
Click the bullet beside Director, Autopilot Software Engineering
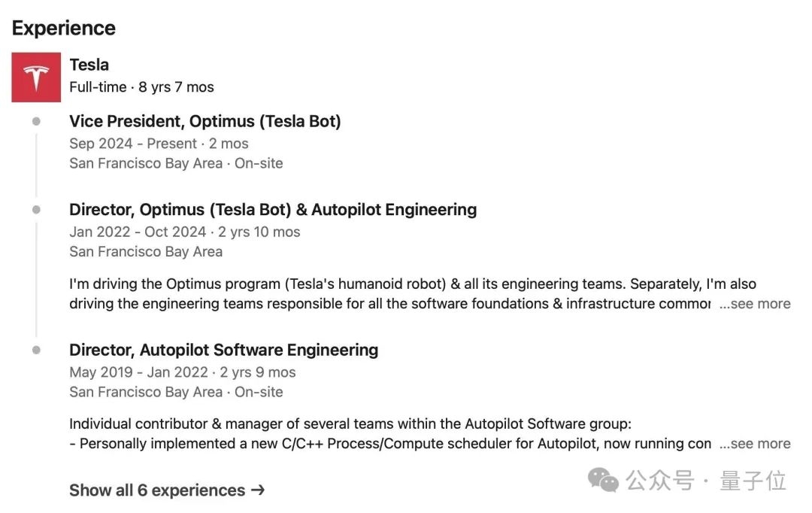[x=36, y=351]
